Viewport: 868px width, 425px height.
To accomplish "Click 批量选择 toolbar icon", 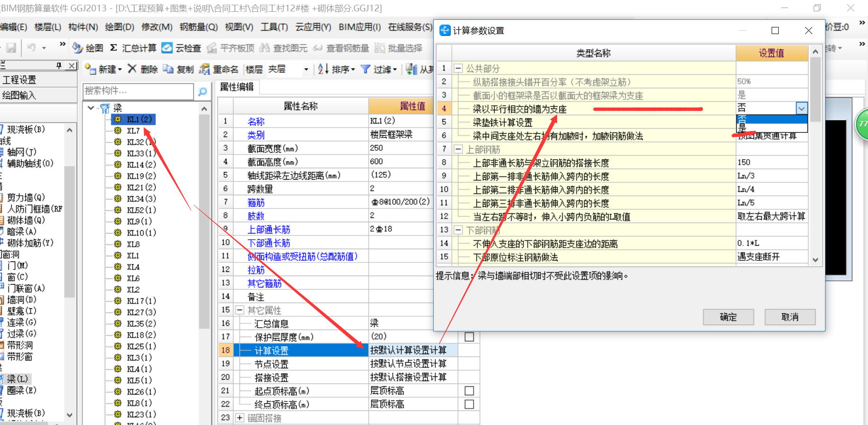I will tap(380, 48).
